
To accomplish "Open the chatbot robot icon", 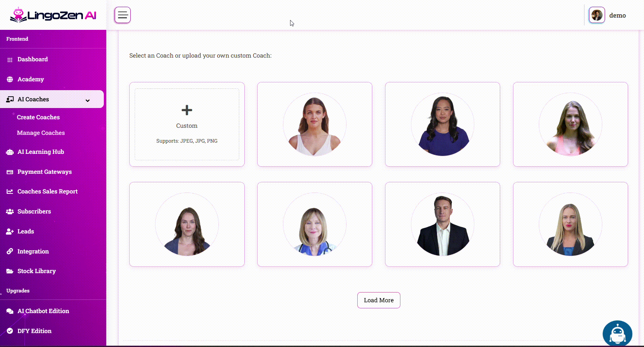I will pyautogui.click(x=617, y=333).
